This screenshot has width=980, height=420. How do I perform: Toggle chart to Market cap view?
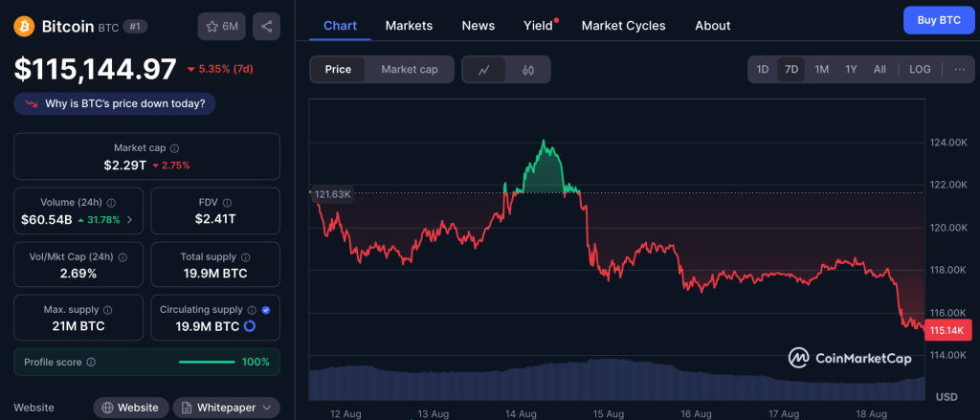pyautogui.click(x=409, y=69)
